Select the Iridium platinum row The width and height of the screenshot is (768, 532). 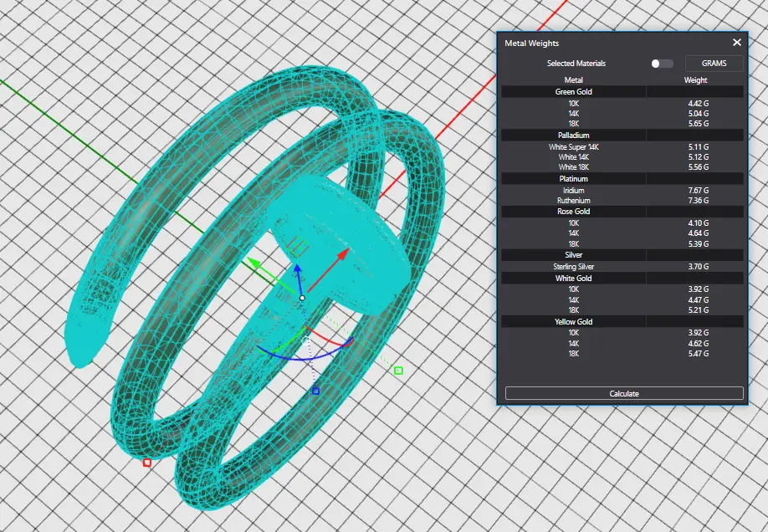tap(573, 191)
